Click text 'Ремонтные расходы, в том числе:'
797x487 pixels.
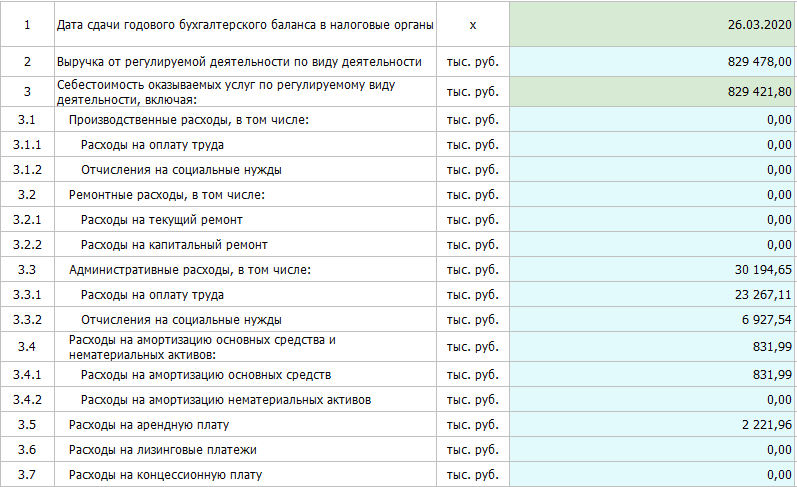coord(167,195)
